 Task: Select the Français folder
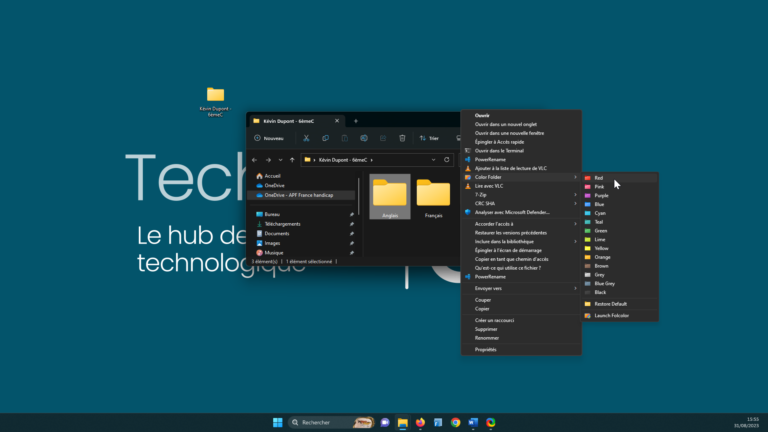(x=433, y=198)
